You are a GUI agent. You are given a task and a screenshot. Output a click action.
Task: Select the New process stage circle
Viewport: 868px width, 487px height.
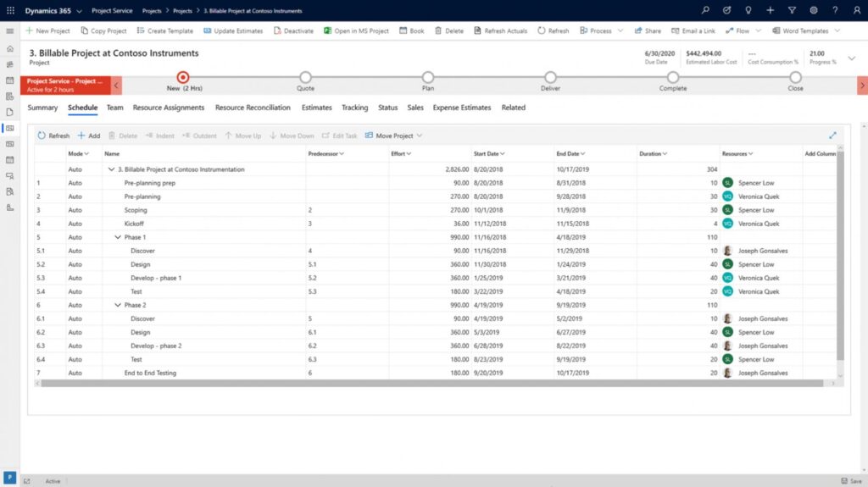pyautogui.click(x=183, y=77)
